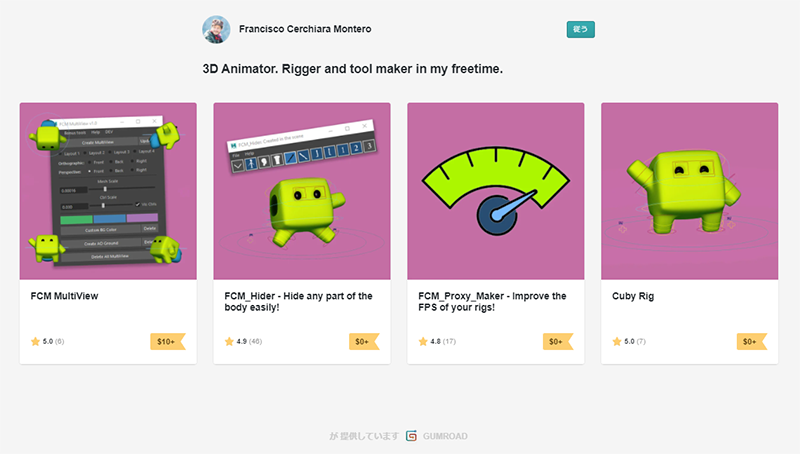This screenshot has width=800, height=454.
Task: Click the $0+ price tag on Cuby Rig
Action: (749, 342)
